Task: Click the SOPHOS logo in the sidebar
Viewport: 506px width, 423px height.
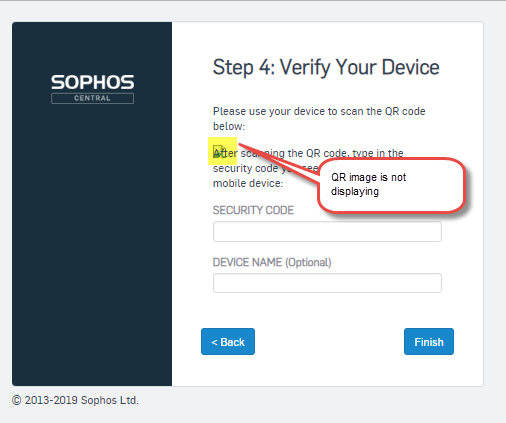Action: tap(93, 82)
